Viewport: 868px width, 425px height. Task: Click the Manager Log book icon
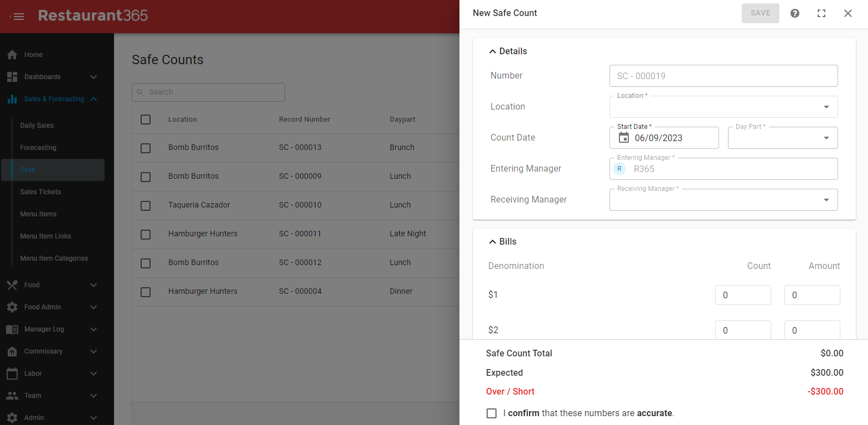[12, 329]
